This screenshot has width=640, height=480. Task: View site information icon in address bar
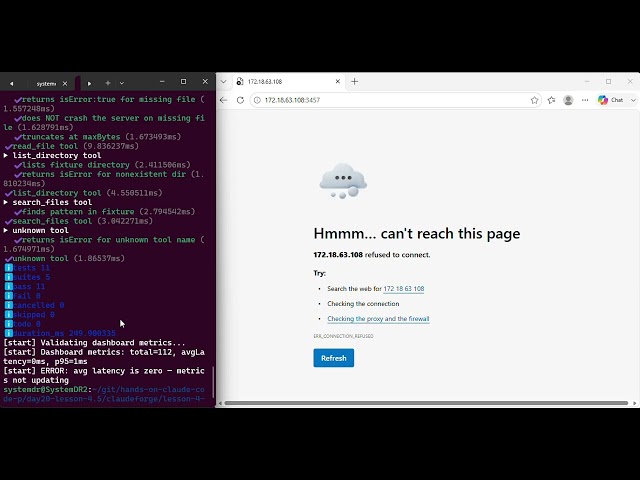coord(257,100)
